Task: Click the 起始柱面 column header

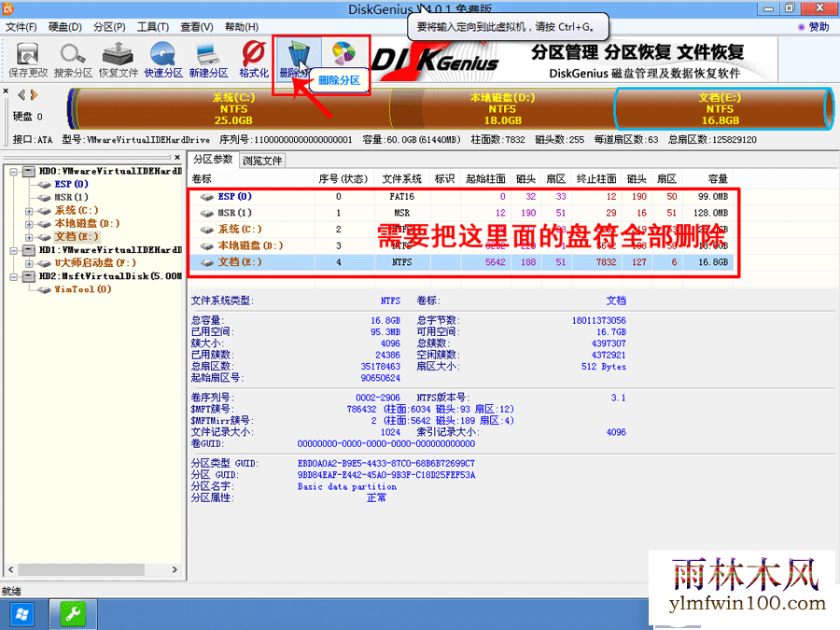Action: pyautogui.click(x=485, y=179)
